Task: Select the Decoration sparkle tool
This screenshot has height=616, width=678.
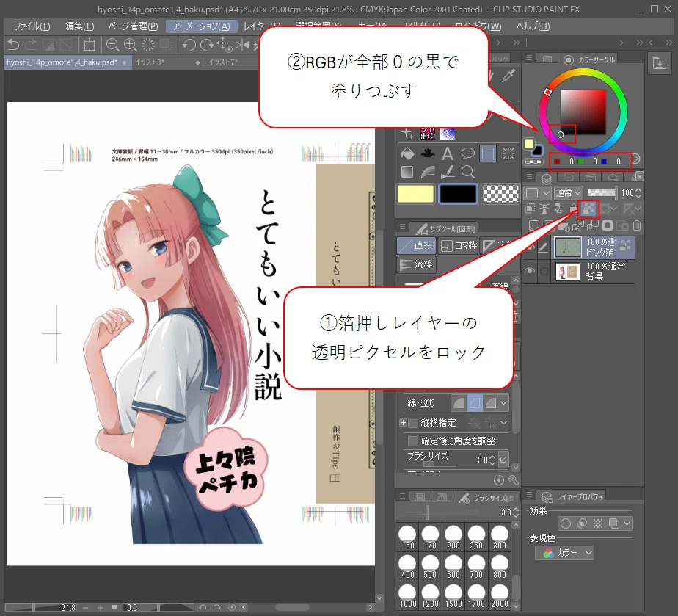Action: coord(407,134)
